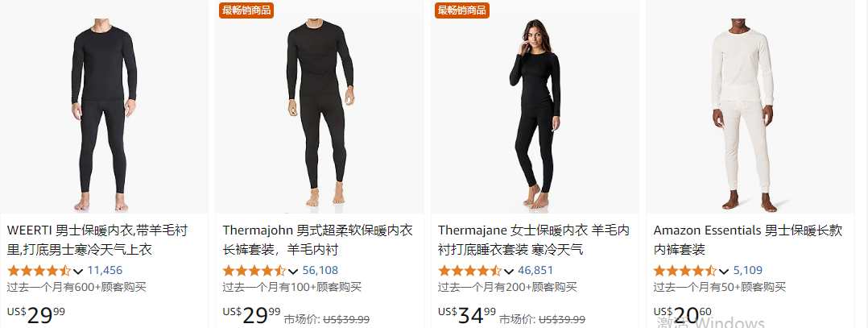Expand the WEERTI rating breakdown chevron
This screenshot has width=868, height=328.
[x=78, y=272]
